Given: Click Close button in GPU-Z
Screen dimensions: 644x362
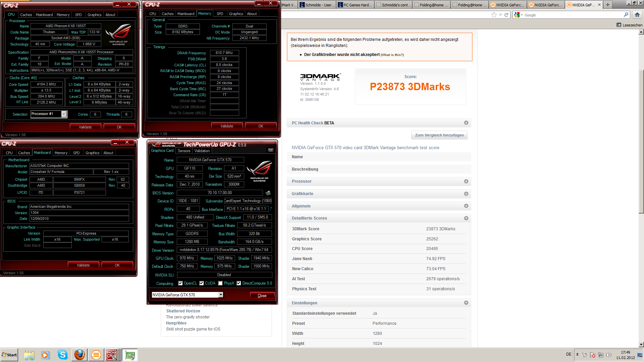Looking at the screenshot, I should (262, 296).
